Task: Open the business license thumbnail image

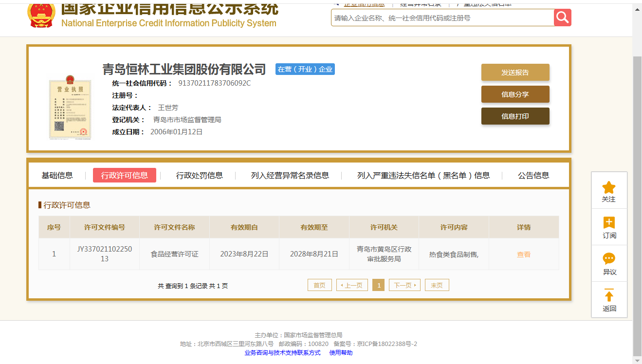Action: tap(70, 108)
